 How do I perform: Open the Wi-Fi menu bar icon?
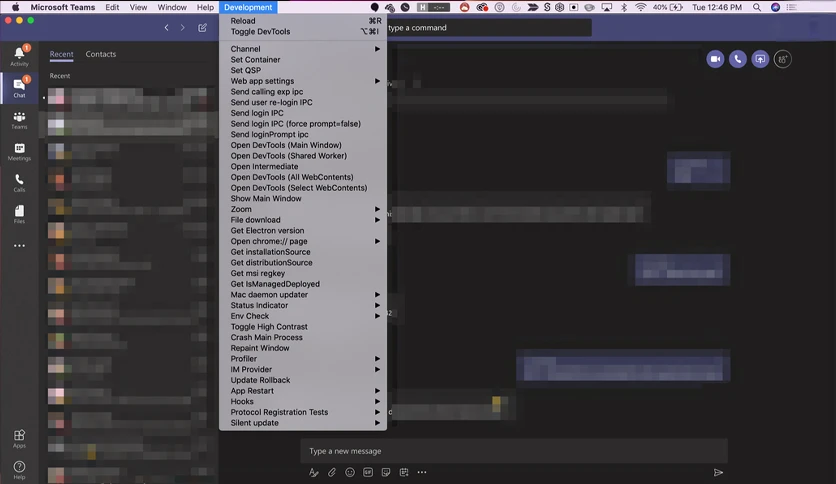click(x=641, y=7)
